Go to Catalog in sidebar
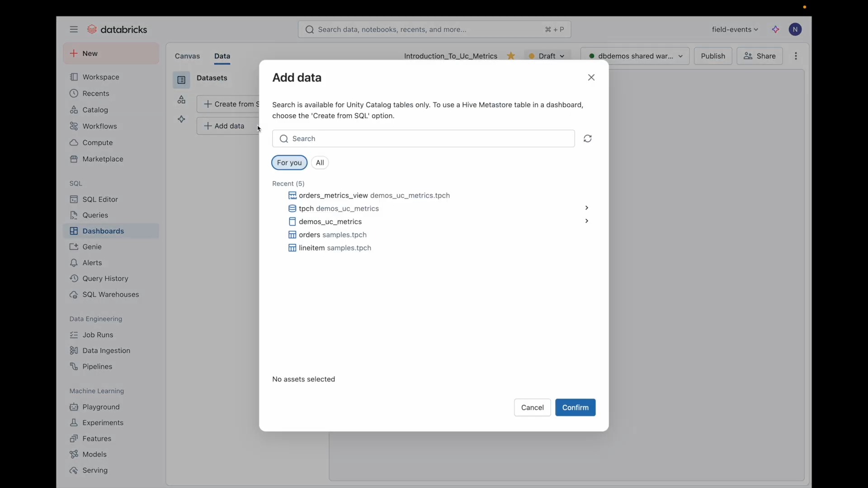The image size is (868, 488). click(x=111, y=110)
